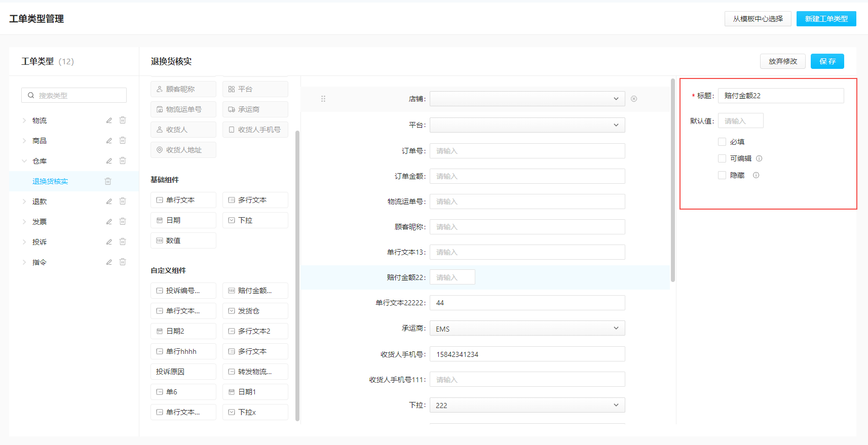Expand the 投诉 category
The height and width of the screenshot is (445, 868).
pos(24,242)
